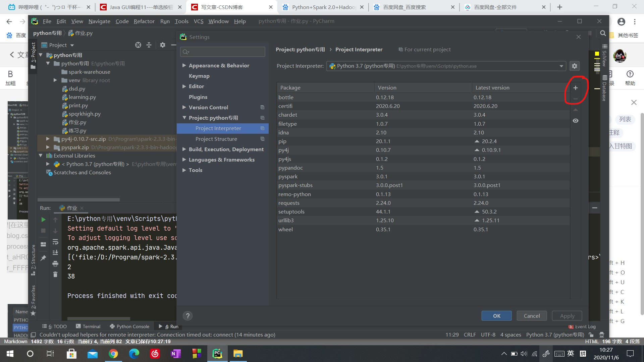Screen dimensions: 644x362
Task: Open Project Interpreter dropdown
Action: 561,66
